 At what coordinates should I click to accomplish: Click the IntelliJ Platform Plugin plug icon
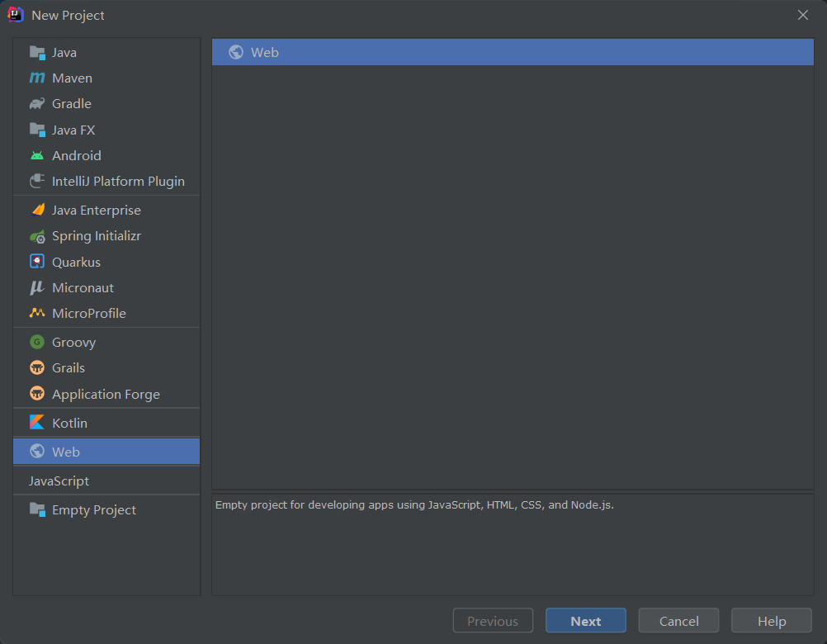(x=37, y=182)
